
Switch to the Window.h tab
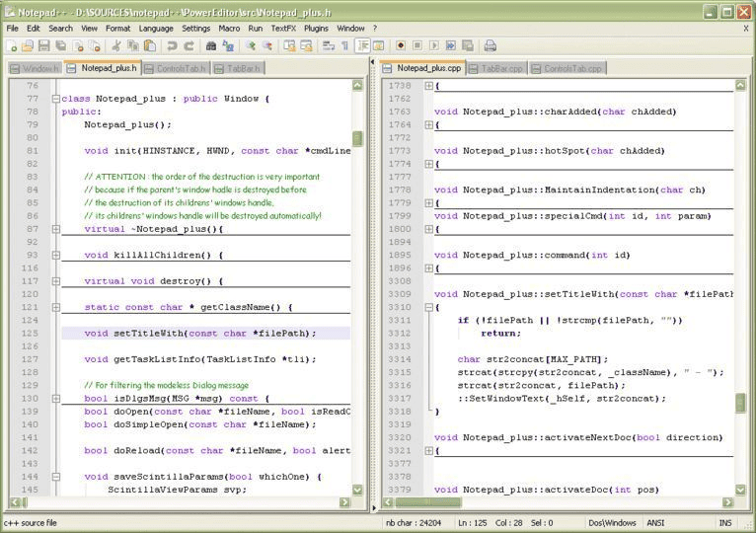pyautogui.click(x=36, y=69)
